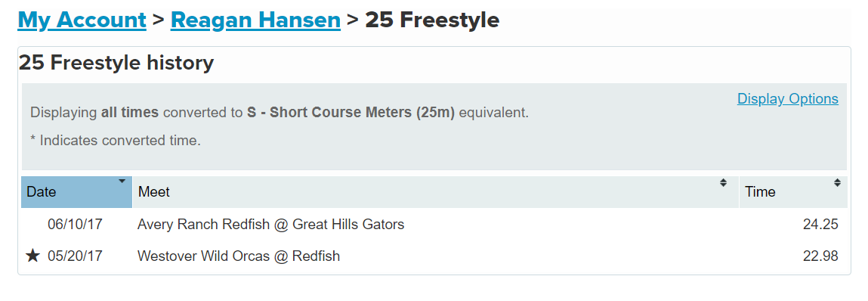The height and width of the screenshot is (301, 868).
Task: Click the Time column sort arrows icon
Action: tap(837, 182)
